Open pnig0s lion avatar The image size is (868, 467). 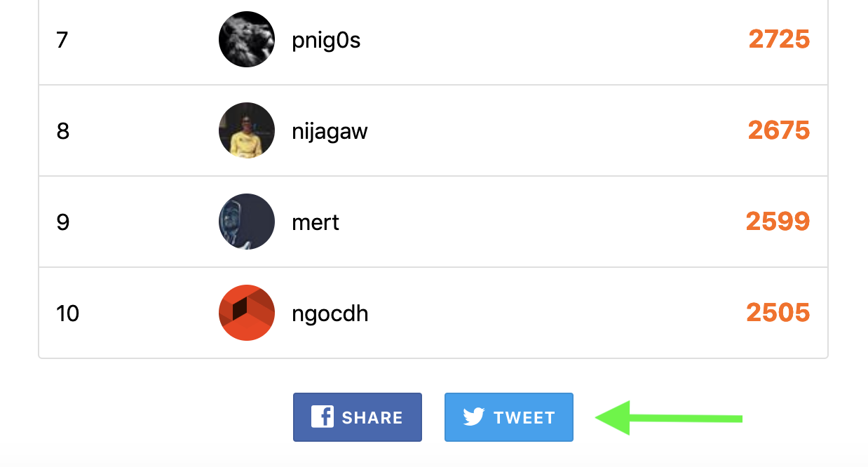pos(247,39)
